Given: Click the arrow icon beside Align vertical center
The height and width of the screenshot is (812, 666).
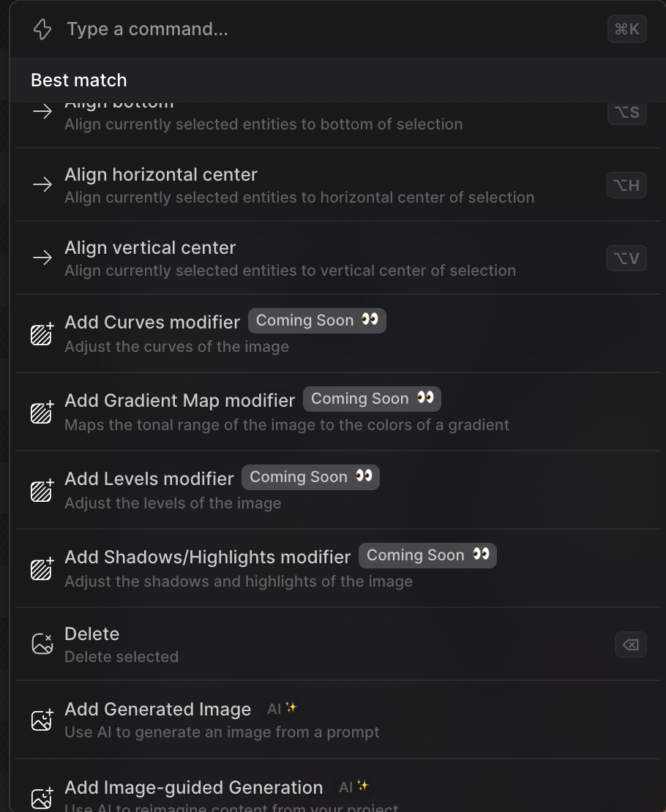Looking at the screenshot, I should coord(42,257).
